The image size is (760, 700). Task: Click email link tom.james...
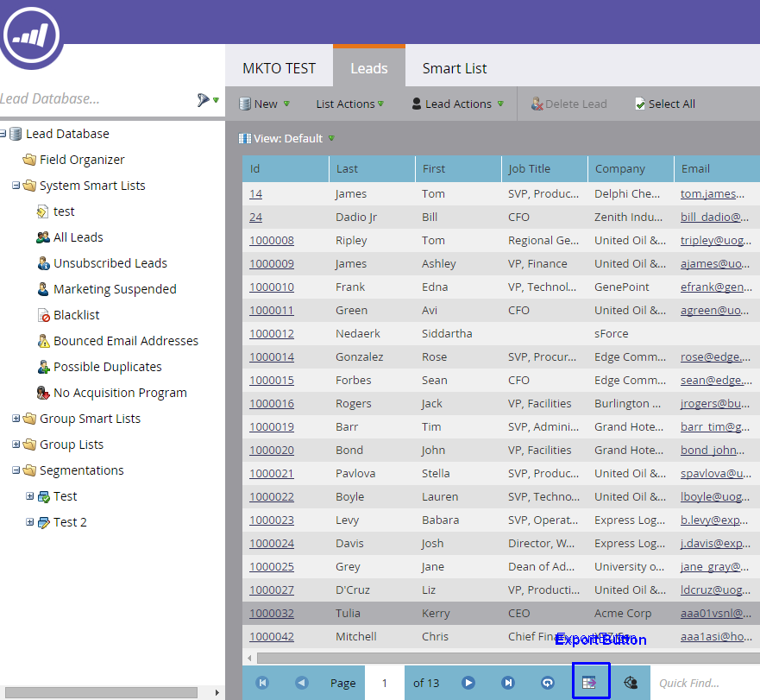click(712, 194)
